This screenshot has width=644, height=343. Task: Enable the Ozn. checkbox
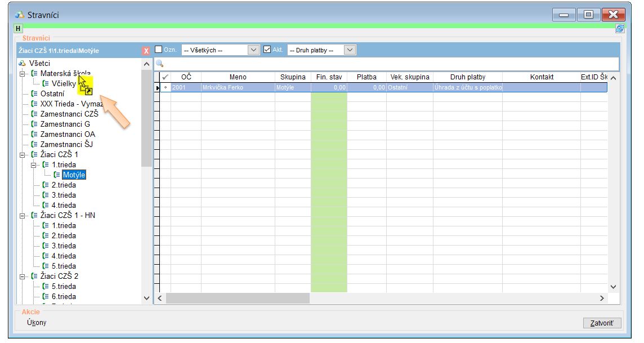159,50
